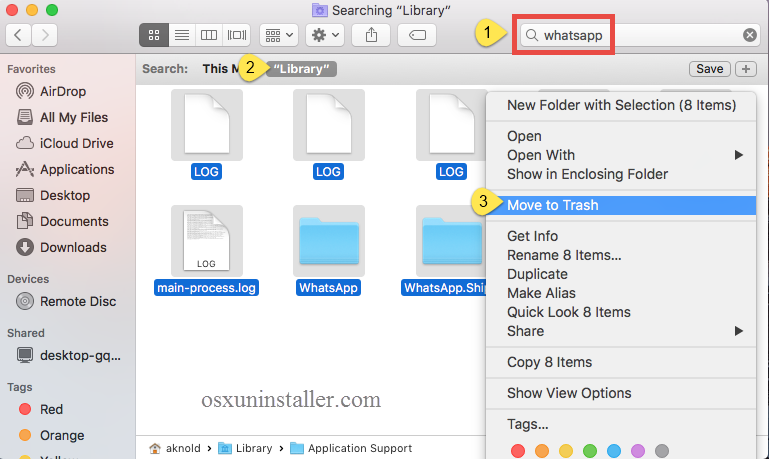Click the Edit Tags toolbar button

coord(417,35)
